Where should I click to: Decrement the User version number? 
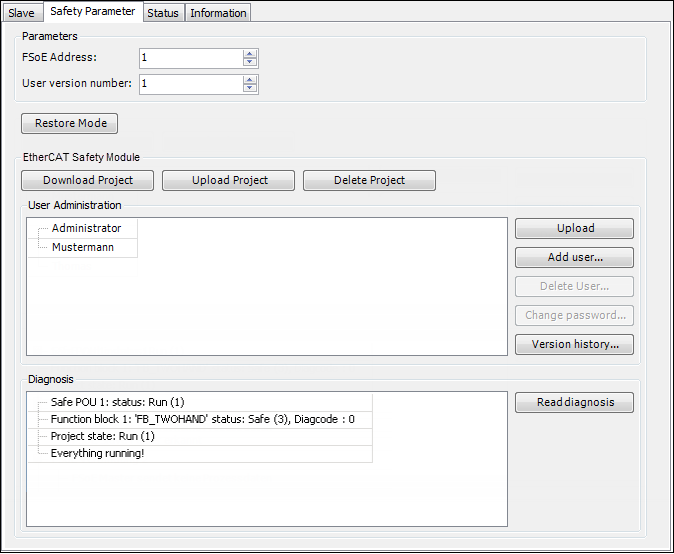tap(250, 89)
